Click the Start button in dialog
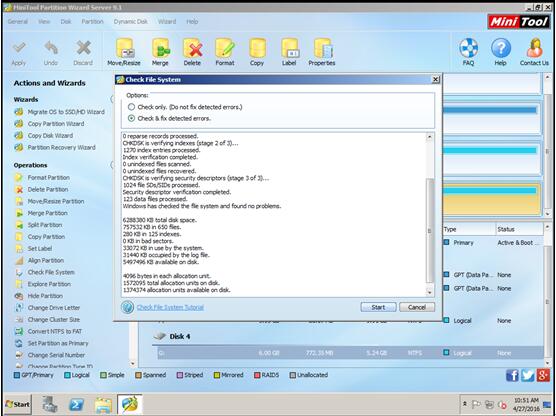 pos(378,307)
